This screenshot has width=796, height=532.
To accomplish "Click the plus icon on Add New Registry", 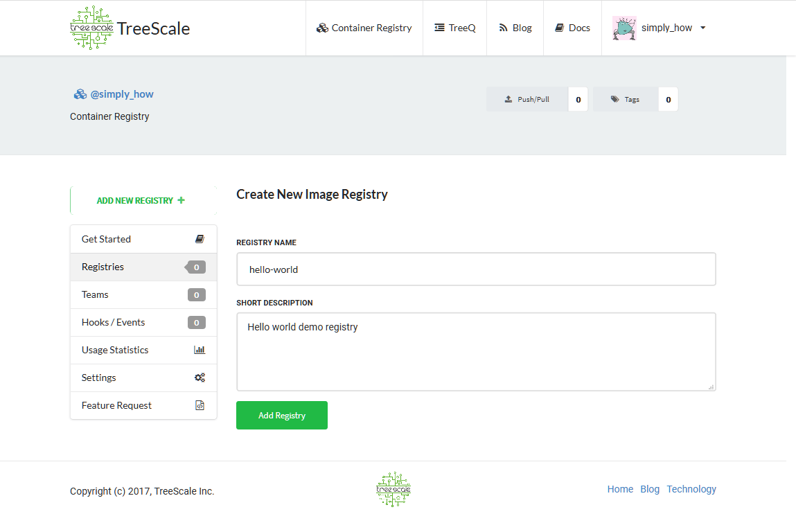I will 182,200.
